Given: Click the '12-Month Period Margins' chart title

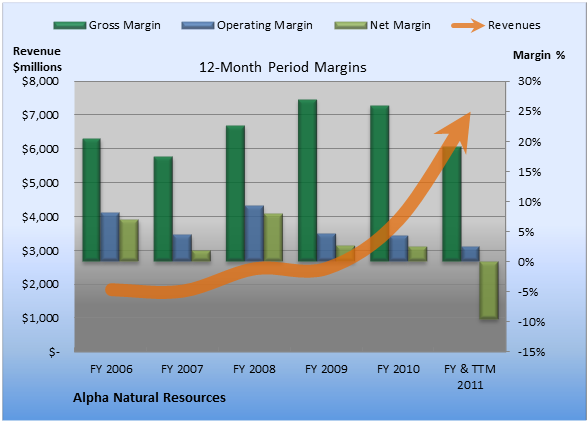Looking at the screenshot, I should click(283, 68).
